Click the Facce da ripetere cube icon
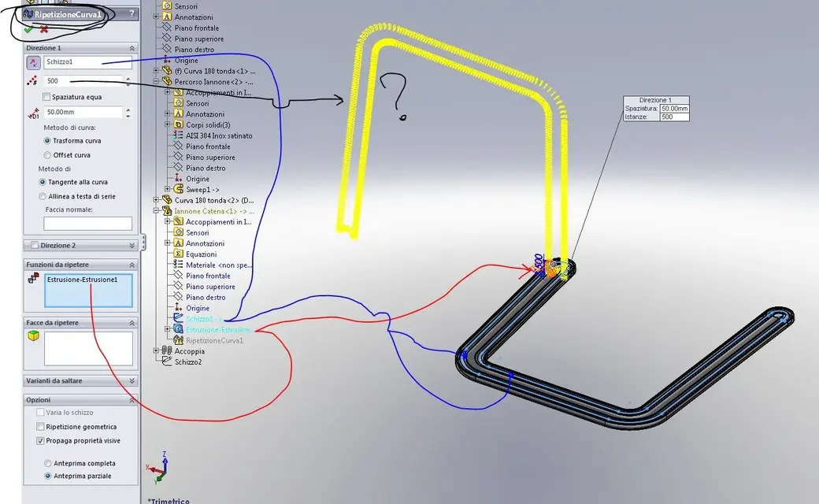 (33, 335)
